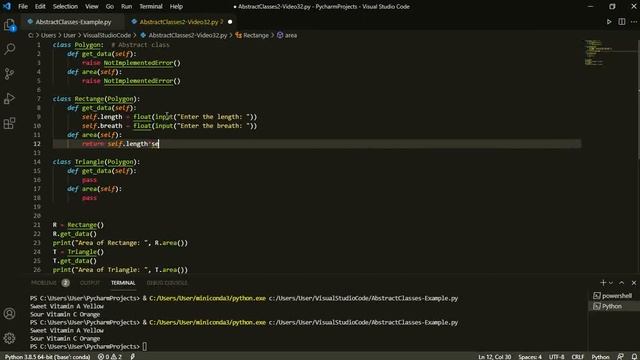Open the Edit menu

(40, 7)
